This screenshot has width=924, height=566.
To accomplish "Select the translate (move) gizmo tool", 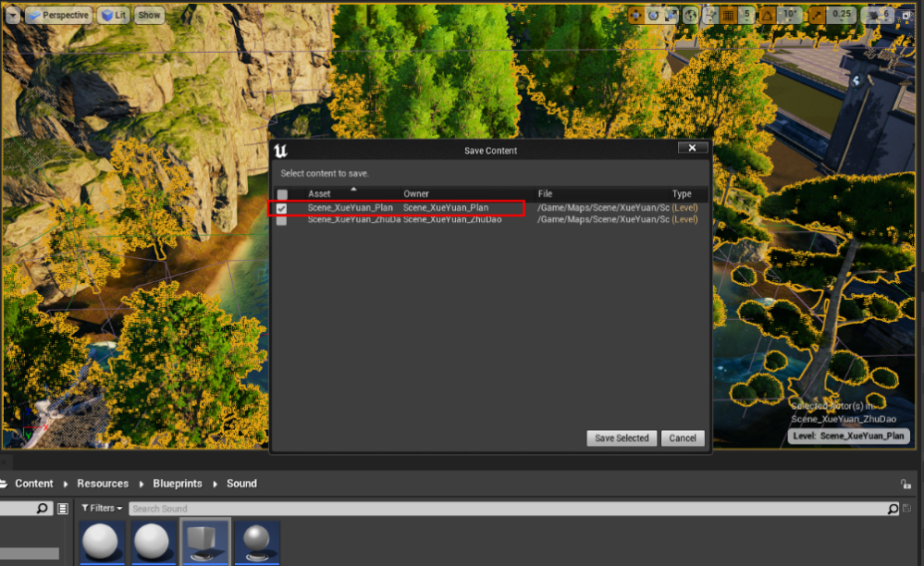I will [x=635, y=16].
